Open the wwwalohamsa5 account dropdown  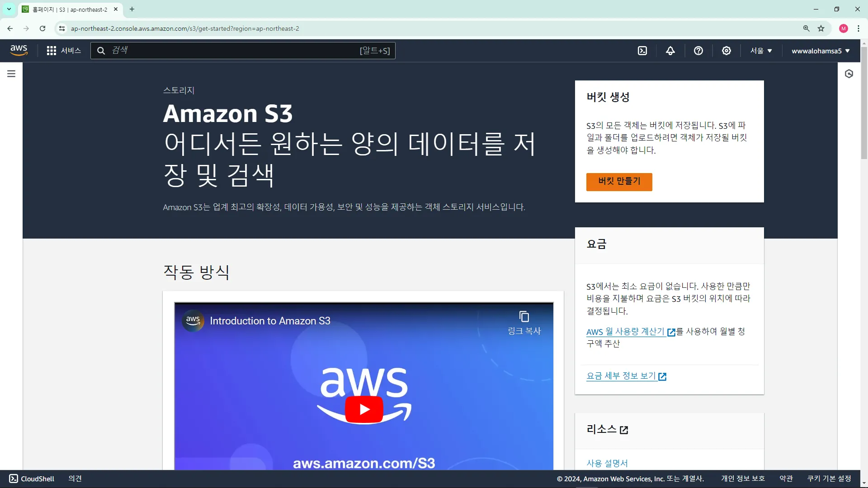820,51
